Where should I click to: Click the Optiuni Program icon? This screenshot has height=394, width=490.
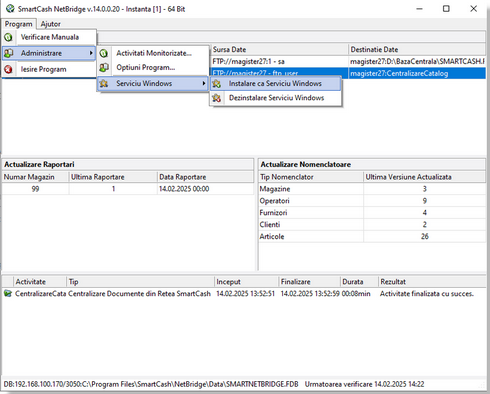pos(104,68)
